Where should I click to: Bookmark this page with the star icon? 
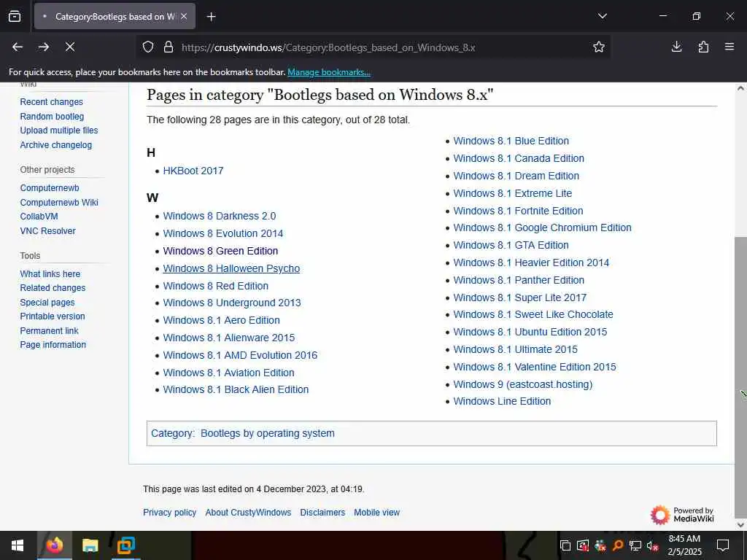tap(599, 47)
